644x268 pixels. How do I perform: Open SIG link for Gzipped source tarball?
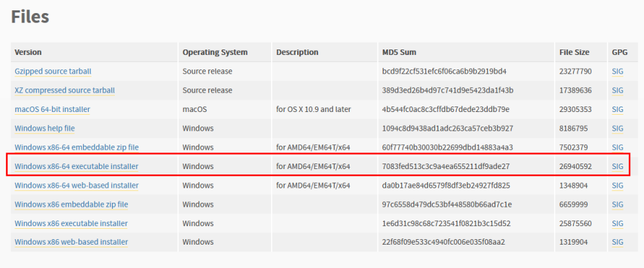click(617, 71)
